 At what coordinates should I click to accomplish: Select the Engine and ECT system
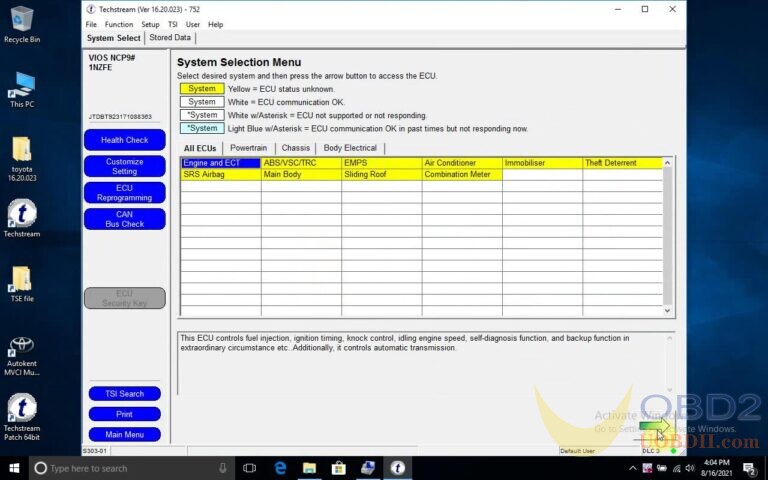point(221,163)
